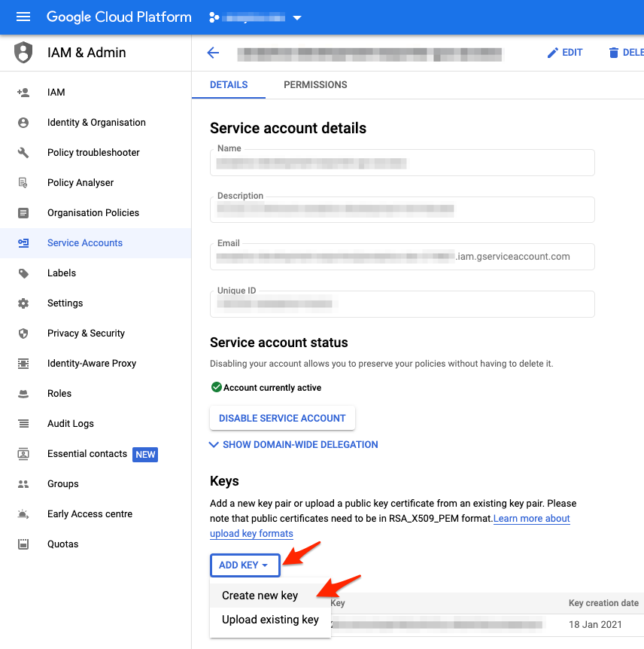Click the IAM add-person icon
Screen dimensions: 644x649
[x=23, y=93]
